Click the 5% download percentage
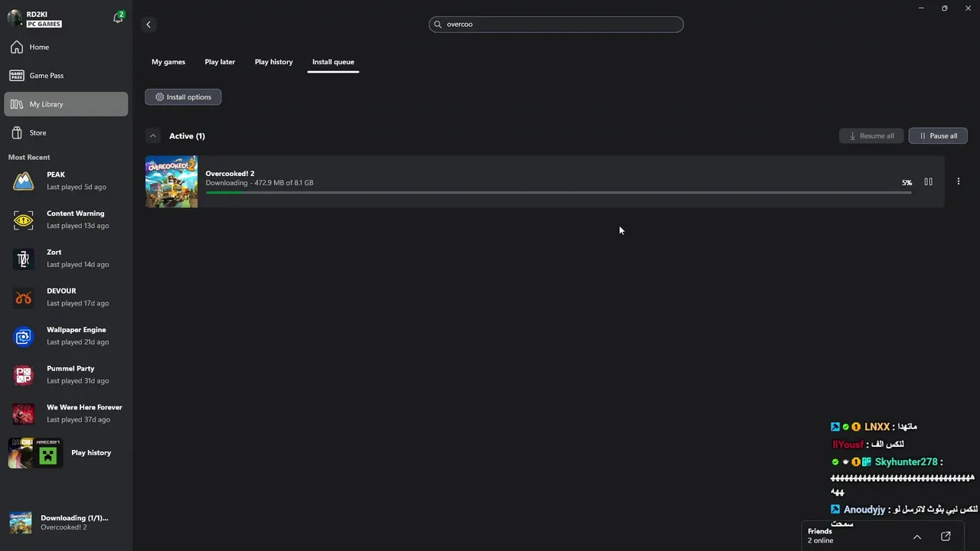 tap(906, 183)
